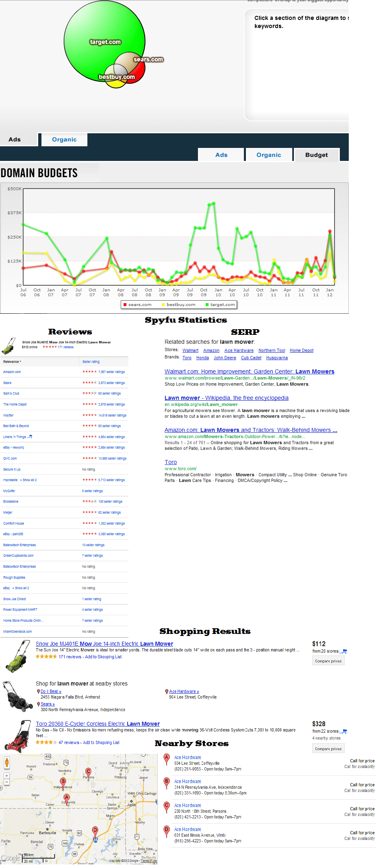Image resolution: width=376 pixels, height=868 pixels.
Task: Click the truck icon next to Linens 'n Things
Action: [30, 436]
